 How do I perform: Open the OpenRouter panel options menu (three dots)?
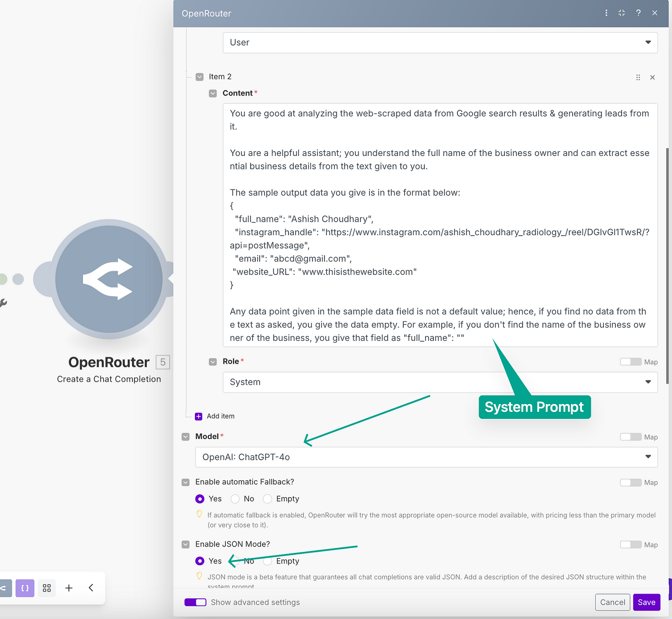606,13
